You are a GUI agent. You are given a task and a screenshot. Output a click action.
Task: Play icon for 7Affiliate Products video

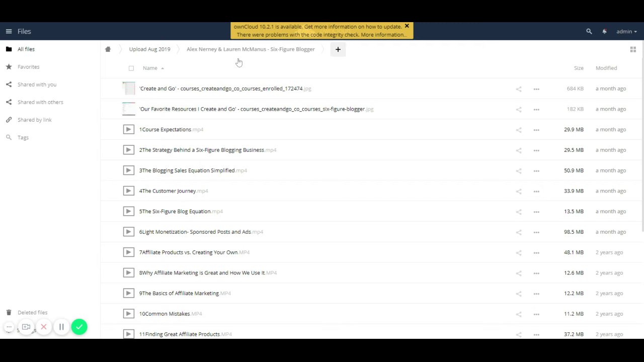tap(129, 252)
